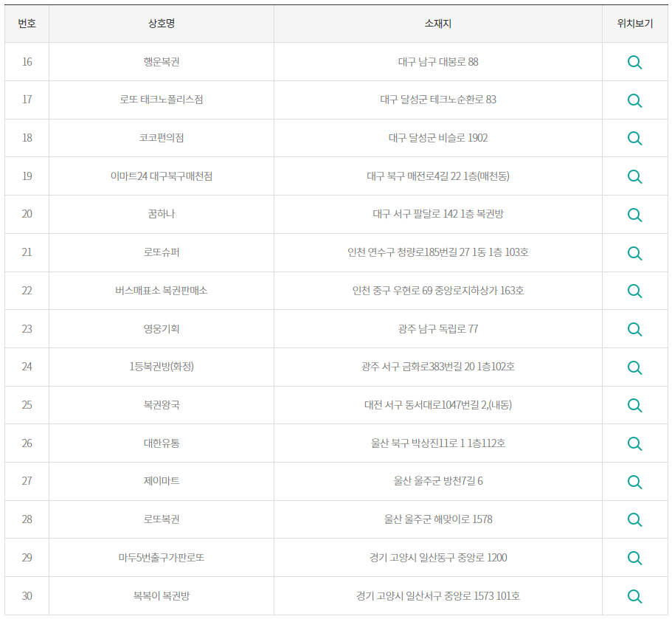Select store name 로또 태크노폴리스점
Screen dimensions: 672x619
tap(162, 100)
